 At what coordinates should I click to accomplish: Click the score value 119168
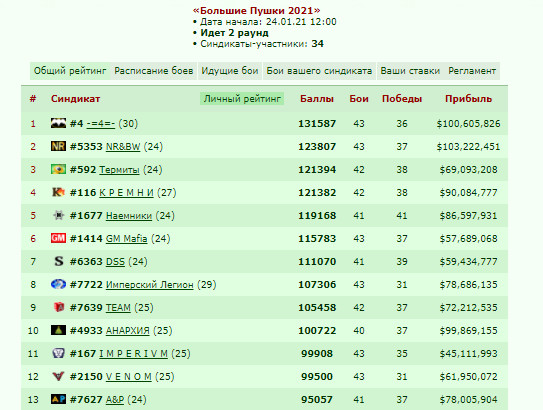coord(317,216)
